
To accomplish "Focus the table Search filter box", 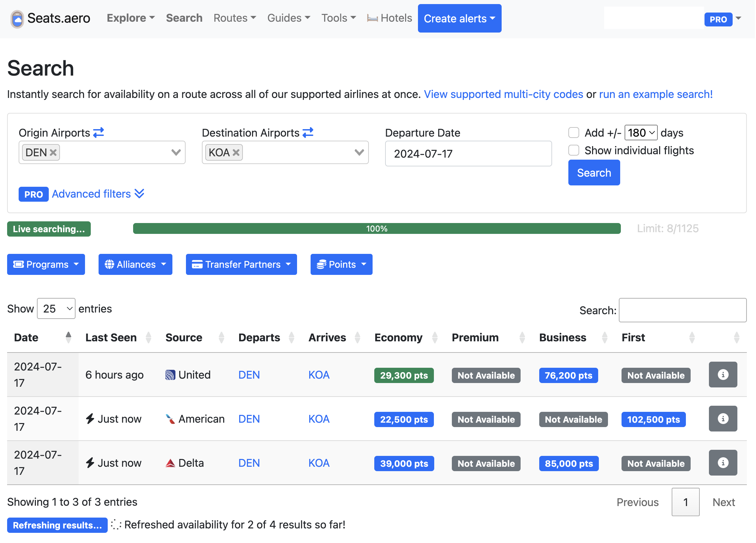I will 682,310.
